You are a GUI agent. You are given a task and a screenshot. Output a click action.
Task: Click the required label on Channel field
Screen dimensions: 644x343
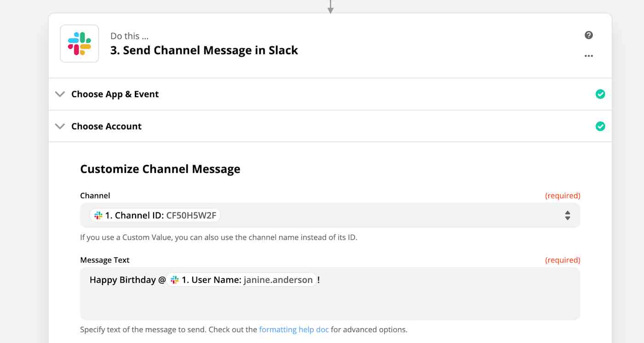pyautogui.click(x=563, y=195)
